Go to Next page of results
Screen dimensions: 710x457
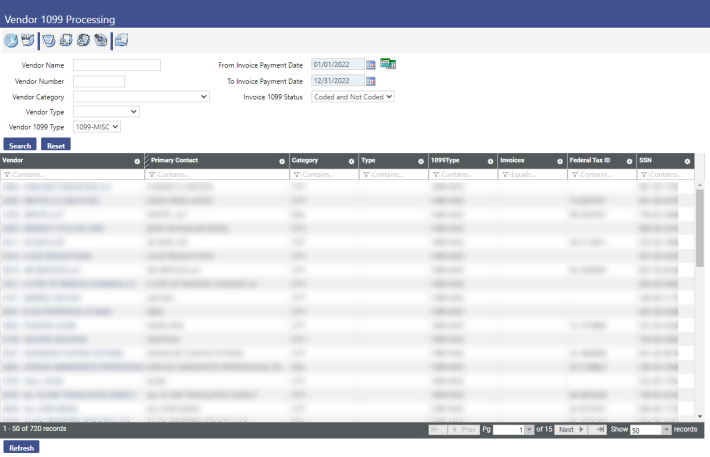pyautogui.click(x=570, y=429)
